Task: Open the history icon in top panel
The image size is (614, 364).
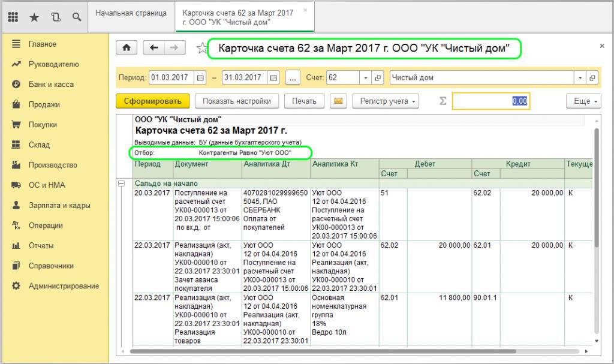Action: (x=56, y=17)
